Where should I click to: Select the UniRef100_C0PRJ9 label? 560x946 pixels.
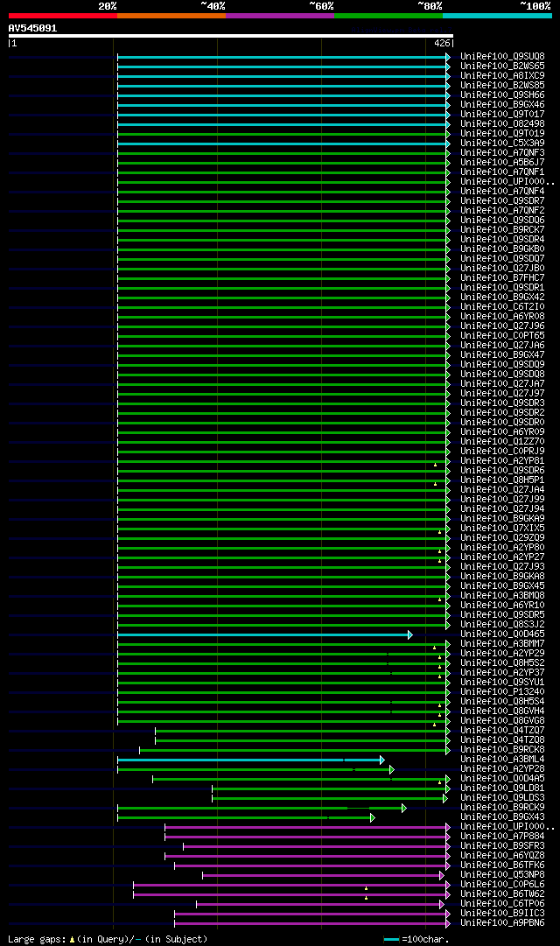click(x=502, y=452)
